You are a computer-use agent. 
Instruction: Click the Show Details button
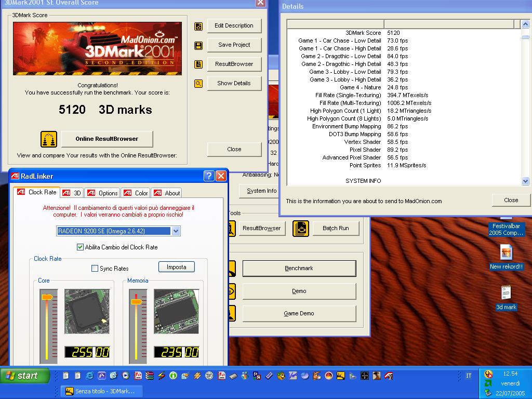click(x=234, y=83)
